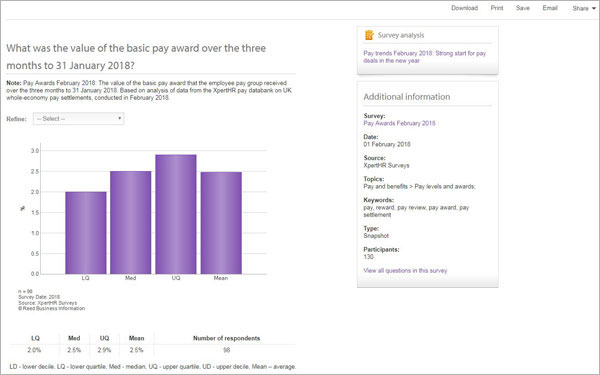Click the Type value Snapshot
The image size is (600, 375).
[376, 236]
